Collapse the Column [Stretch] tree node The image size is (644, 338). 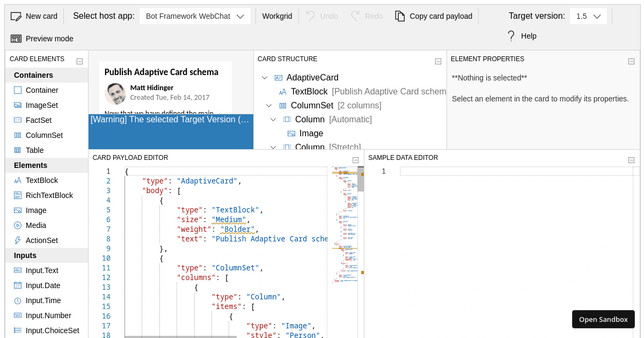point(273,147)
